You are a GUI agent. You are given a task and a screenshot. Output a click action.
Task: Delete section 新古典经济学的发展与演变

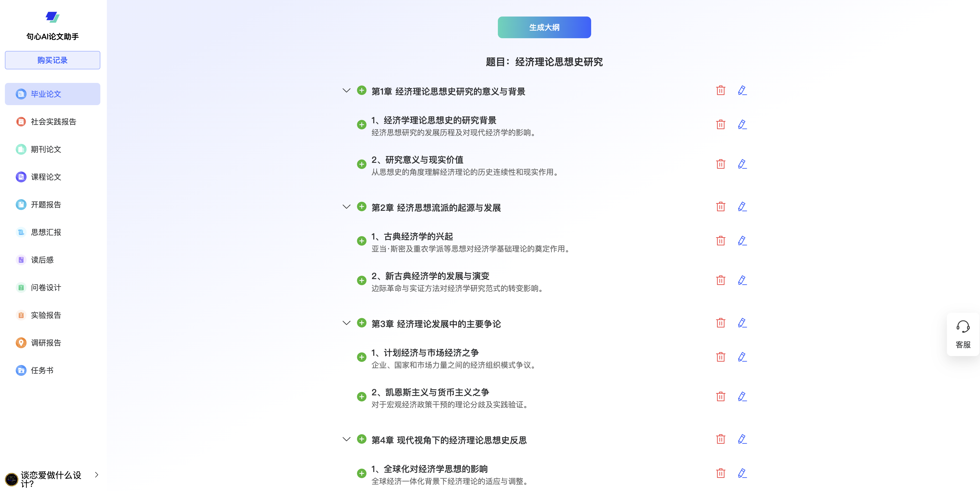coord(720,280)
